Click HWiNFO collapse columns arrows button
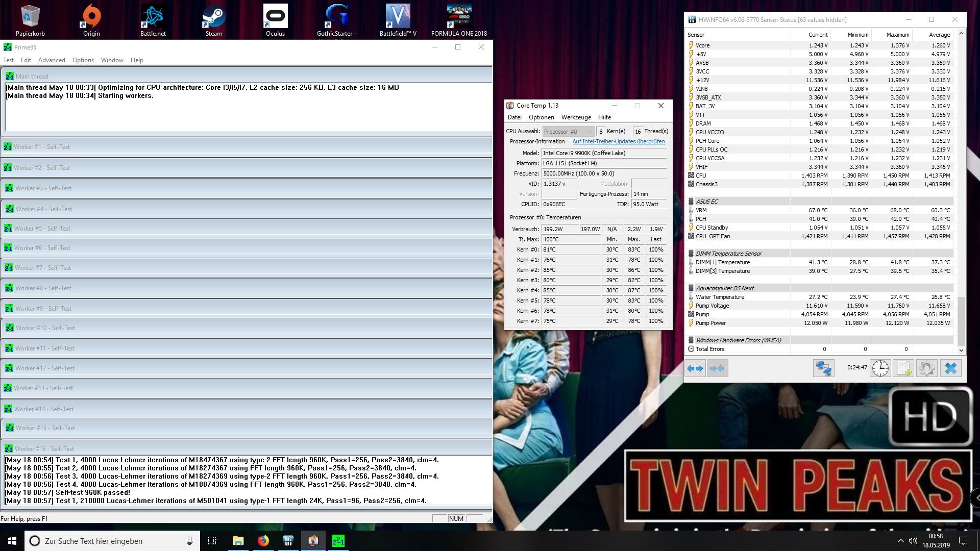This screenshot has height=551, width=980. click(x=717, y=368)
